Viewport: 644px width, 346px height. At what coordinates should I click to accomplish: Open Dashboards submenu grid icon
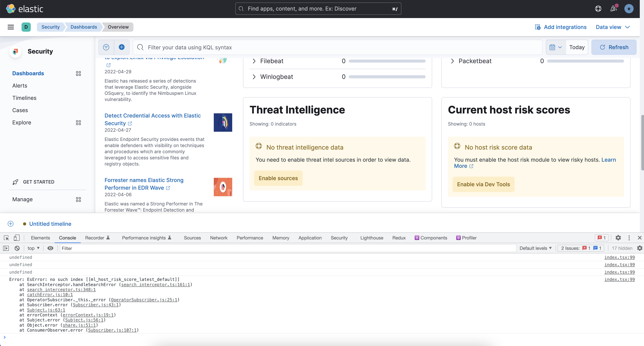[x=78, y=73]
